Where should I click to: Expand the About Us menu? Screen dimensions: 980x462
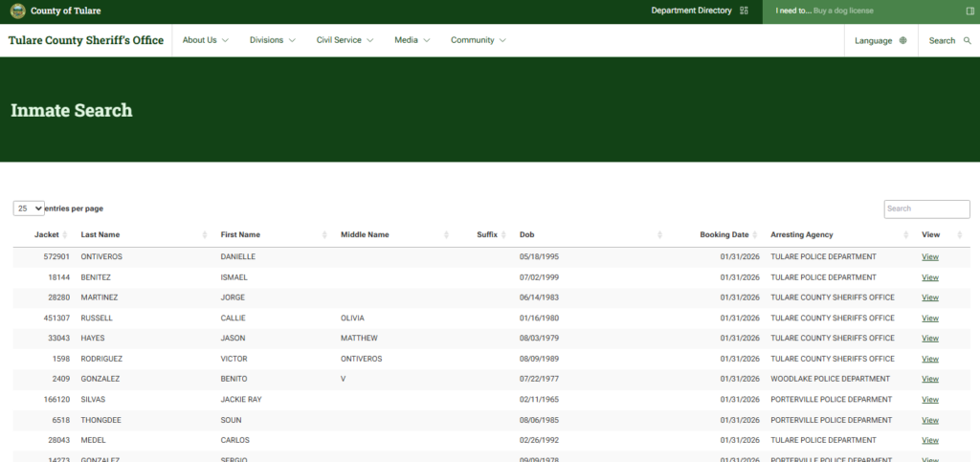coord(206,40)
